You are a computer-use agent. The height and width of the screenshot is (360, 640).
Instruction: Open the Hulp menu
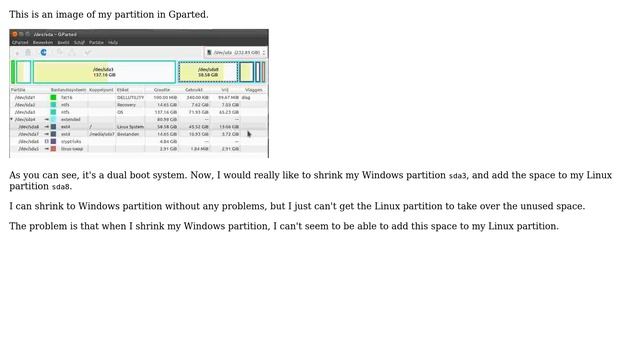[x=113, y=42]
